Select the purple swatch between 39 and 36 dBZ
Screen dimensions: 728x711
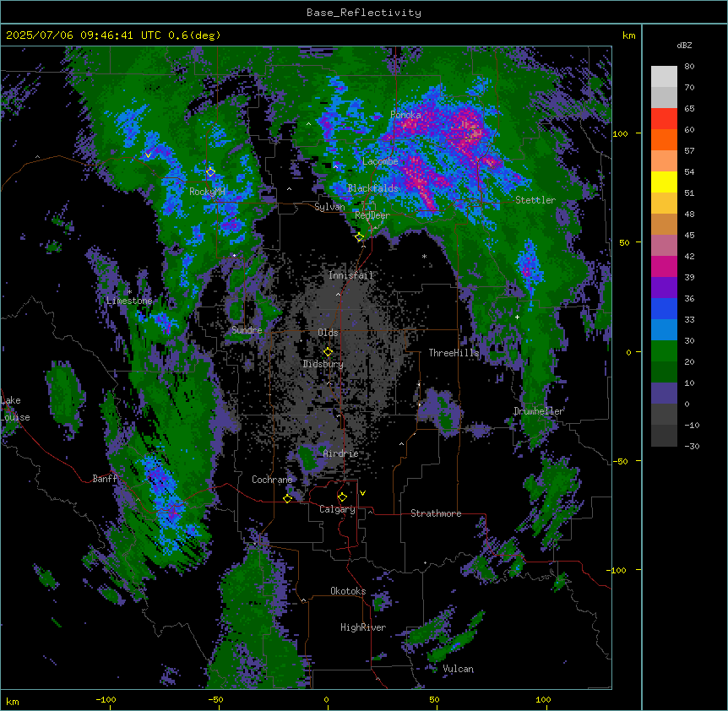click(664, 288)
